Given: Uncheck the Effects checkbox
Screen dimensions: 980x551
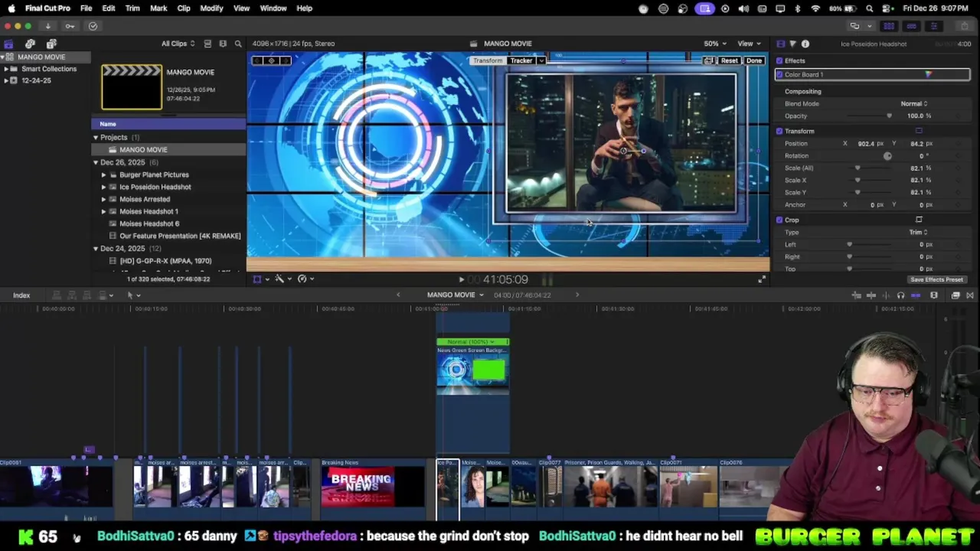Looking at the screenshot, I should 779,60.
